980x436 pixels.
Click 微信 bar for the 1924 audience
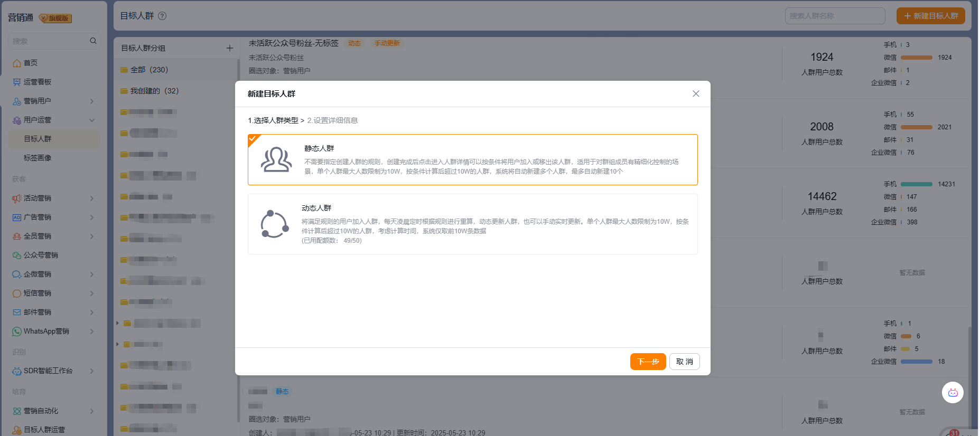pos(916,58)
